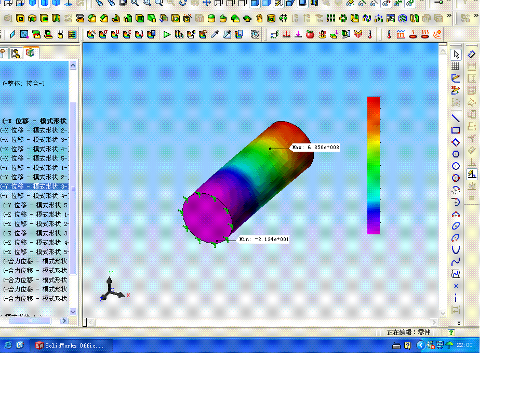Click the Min -2.134e+001 annotation label
532x399 pixels.
coord(263,239)
